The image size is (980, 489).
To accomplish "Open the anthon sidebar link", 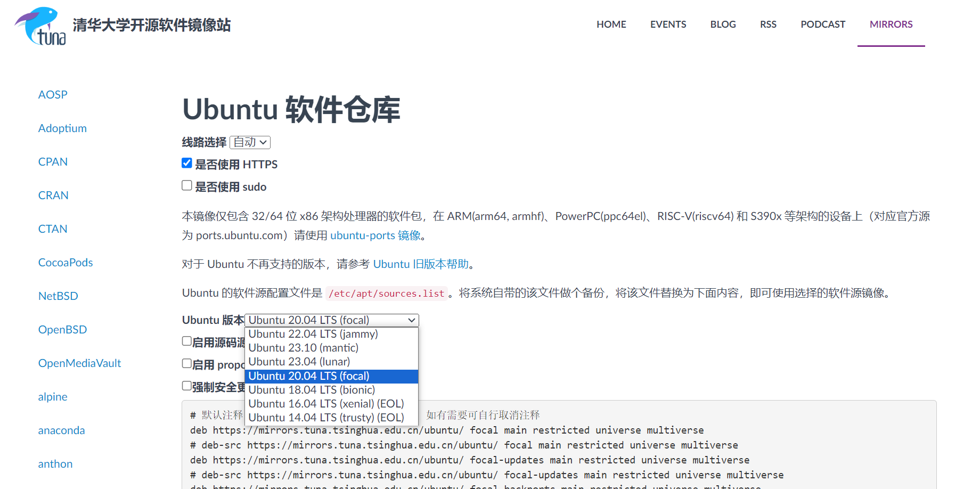I will (x=55, y=464).
